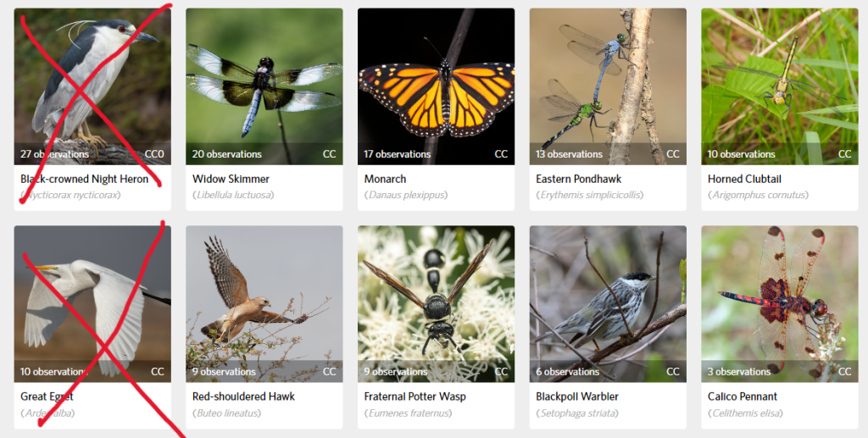Click '6 observations' on the Blackpoll Warbler card
Viewport: 868px width, 438px height.
pyautogui.click(x=567, y=372)
